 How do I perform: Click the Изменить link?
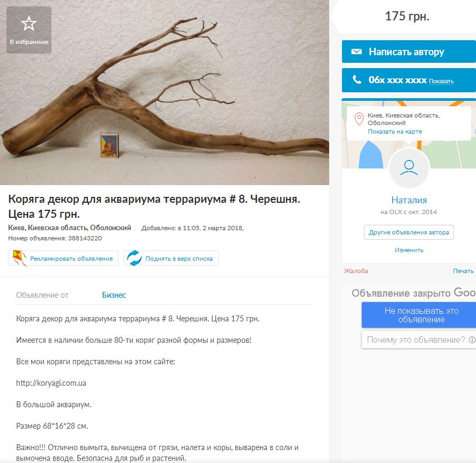click(409, 250)
